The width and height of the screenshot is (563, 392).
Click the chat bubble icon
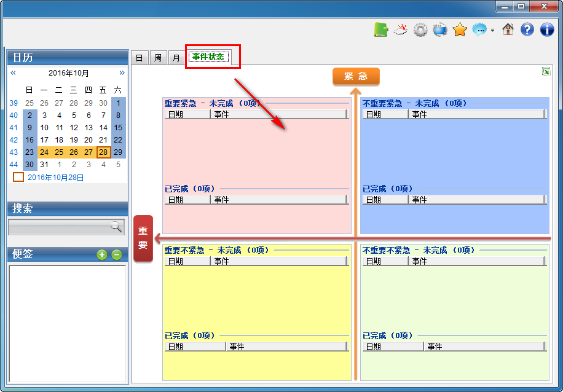[x=479, y=29]
